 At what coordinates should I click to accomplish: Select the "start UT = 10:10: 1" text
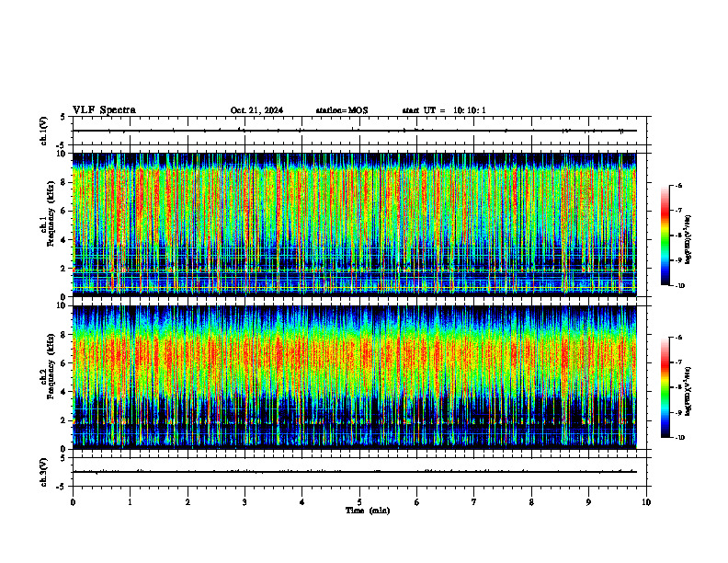click(444, 110)
